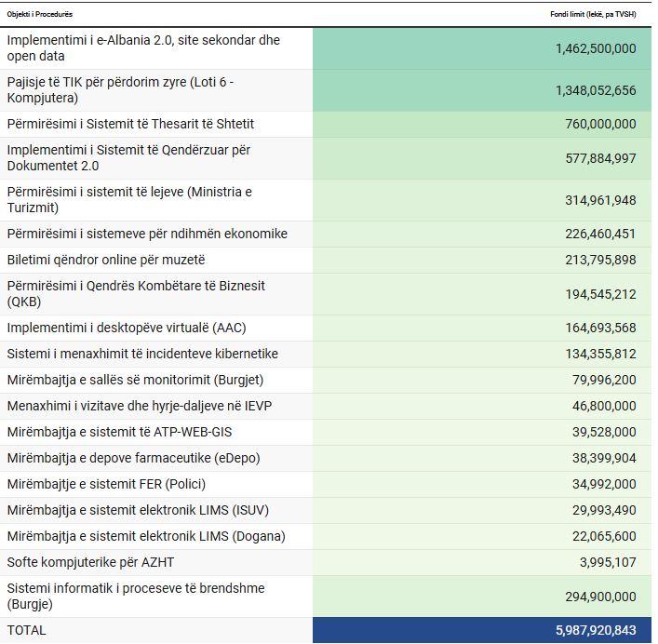Click 'Biletimi qëndror online për muzetë' cell

tap(105, 260)
